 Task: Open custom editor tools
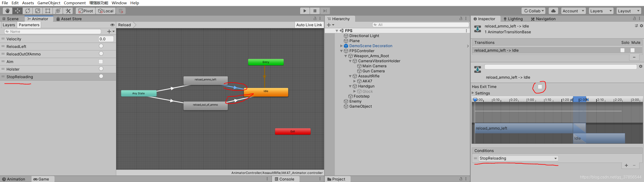coord(68,11)
